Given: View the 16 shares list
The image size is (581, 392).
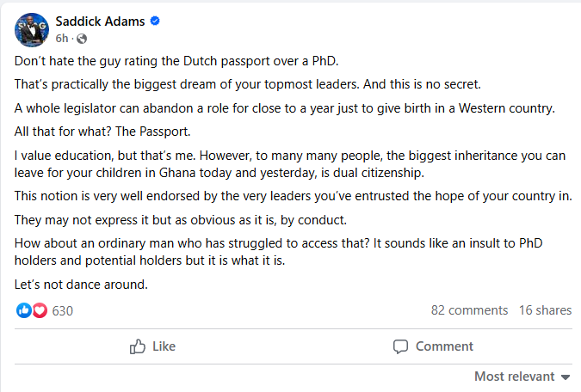Looking at the screenshot, I should coord(545,310).
